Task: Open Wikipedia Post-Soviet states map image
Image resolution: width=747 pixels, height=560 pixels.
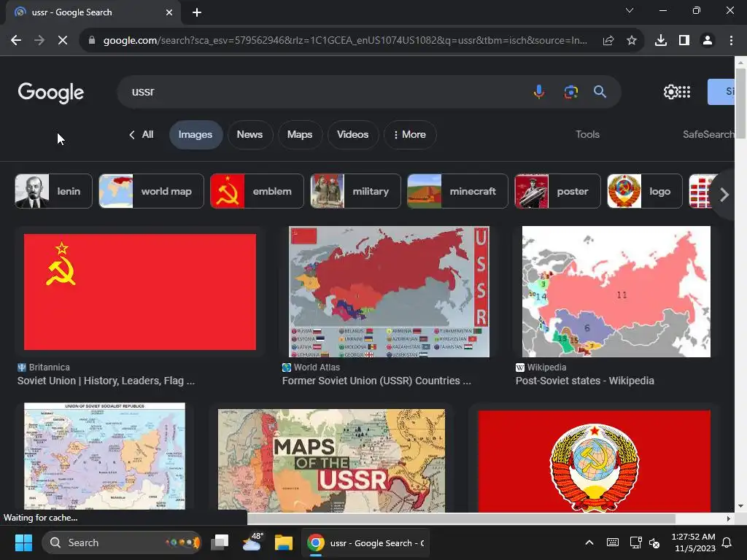Action: tap(616, 292)
